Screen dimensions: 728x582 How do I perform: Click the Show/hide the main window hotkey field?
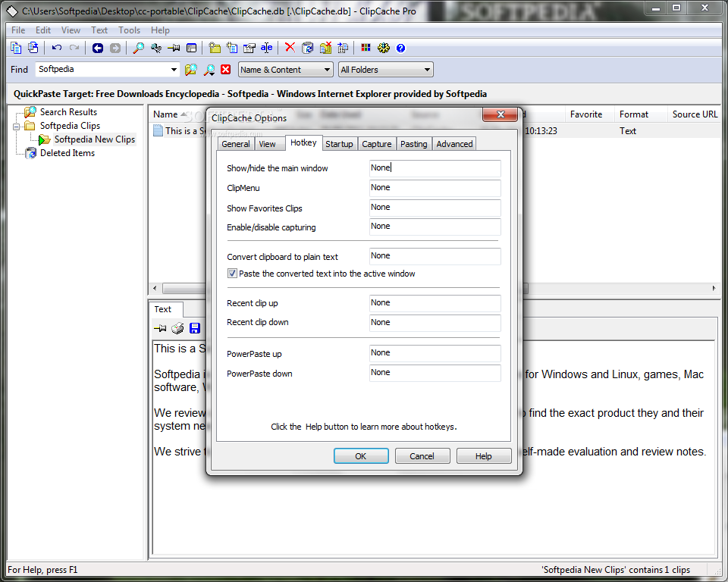coord(435,168)
